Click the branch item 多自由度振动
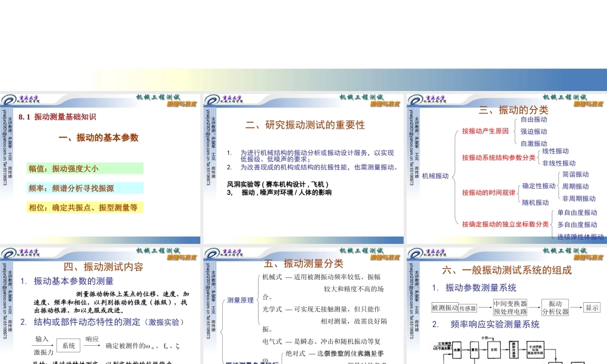 (x=577, y=224)
